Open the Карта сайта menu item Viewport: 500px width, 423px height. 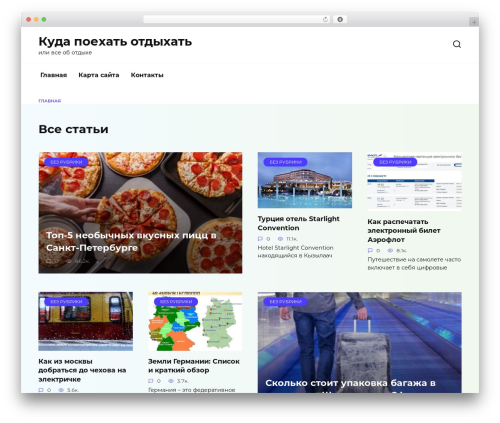(99, 75)
